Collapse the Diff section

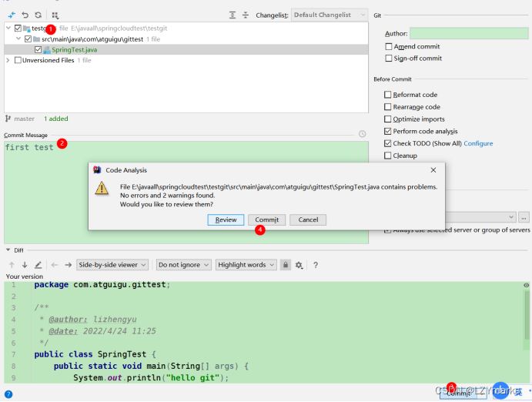coord(8,250)
